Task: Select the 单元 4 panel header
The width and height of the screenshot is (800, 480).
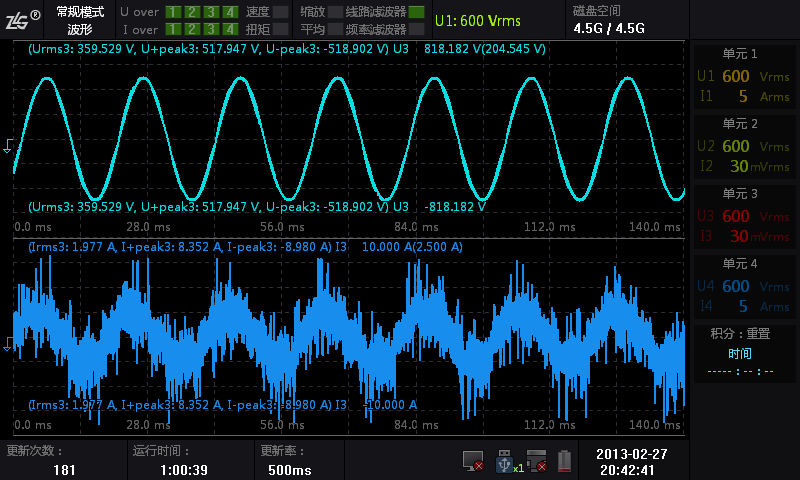Action: [740, 263]
